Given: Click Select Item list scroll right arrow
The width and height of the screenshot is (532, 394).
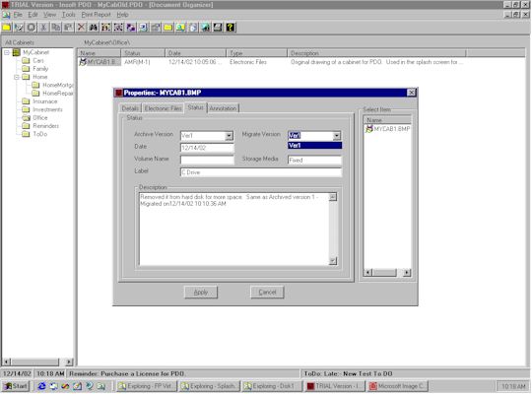Looking at the screenshot, I should click(x=407, y=272).
